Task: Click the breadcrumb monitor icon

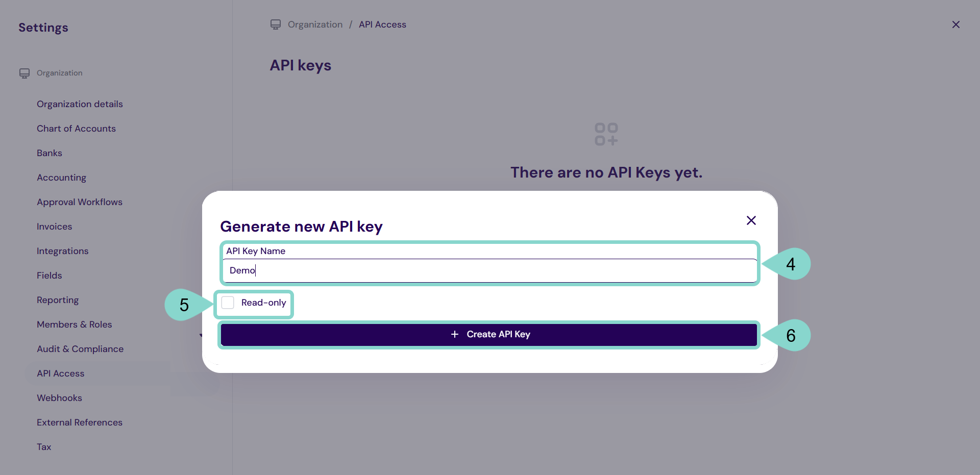Action: tap(276, 24)
